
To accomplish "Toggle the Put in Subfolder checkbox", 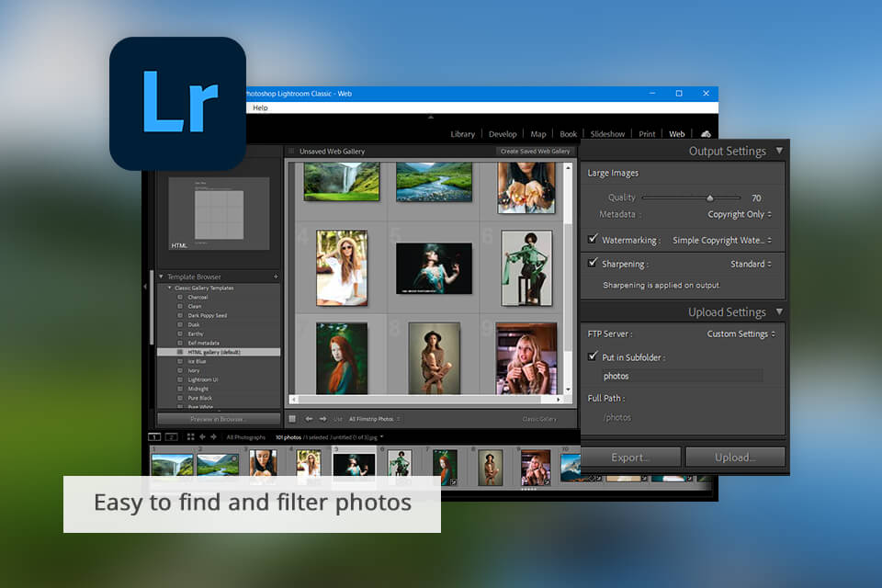I will tap(593, 356).
